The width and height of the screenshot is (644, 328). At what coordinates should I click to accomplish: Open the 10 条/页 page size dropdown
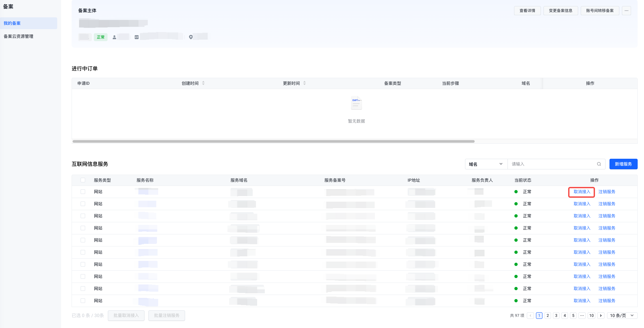click(x=622, y=316)
